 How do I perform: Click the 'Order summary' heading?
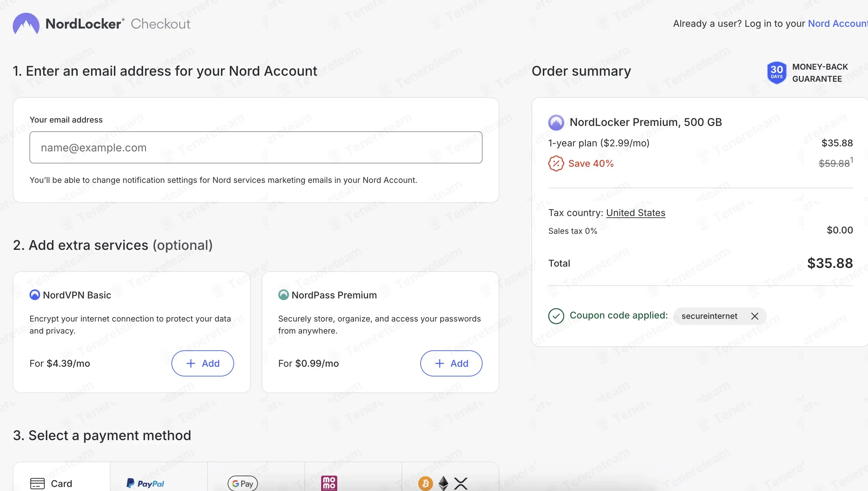tap(581, 71)
